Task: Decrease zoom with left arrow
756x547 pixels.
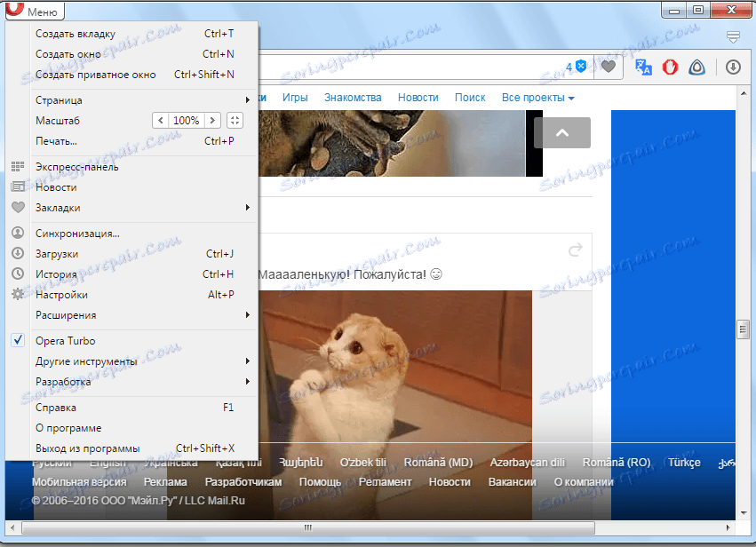Action: [161, 121]
